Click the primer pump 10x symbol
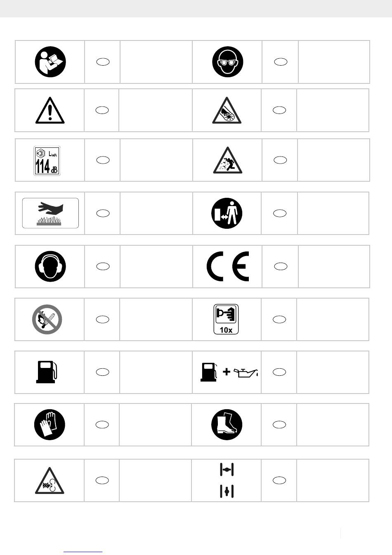Screen dimensions: 392x555 tap(226, 319)
